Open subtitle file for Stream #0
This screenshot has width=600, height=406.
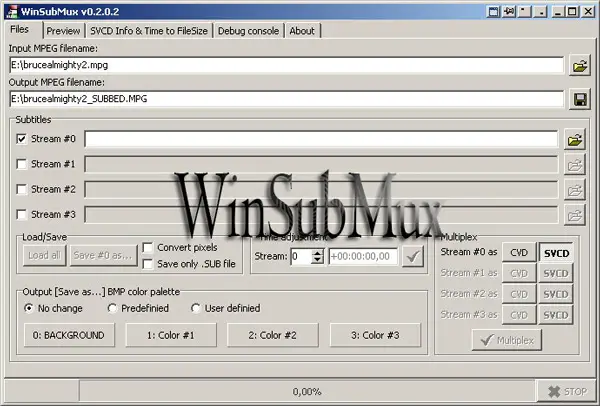coord(575,140)
